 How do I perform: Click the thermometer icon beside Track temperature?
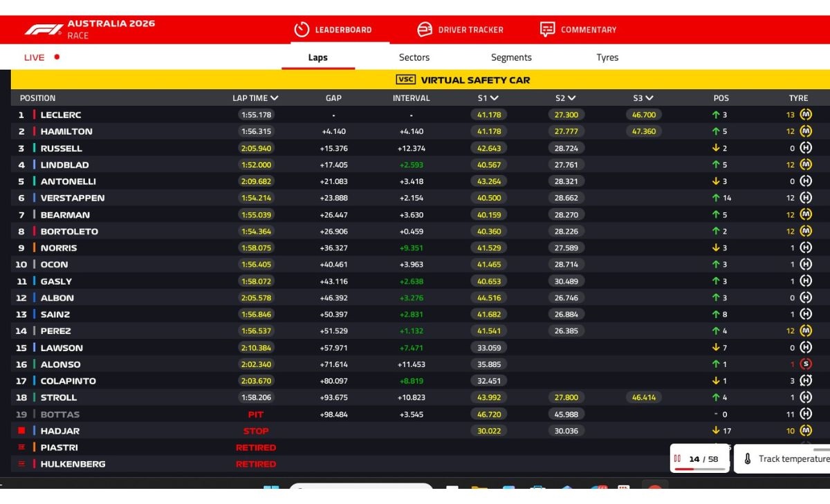747,459
